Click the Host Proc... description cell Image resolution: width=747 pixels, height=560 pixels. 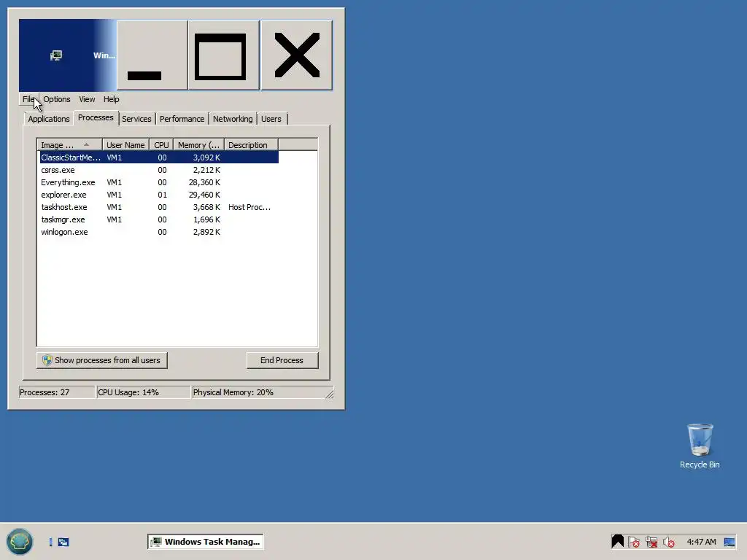coord(249,207)
